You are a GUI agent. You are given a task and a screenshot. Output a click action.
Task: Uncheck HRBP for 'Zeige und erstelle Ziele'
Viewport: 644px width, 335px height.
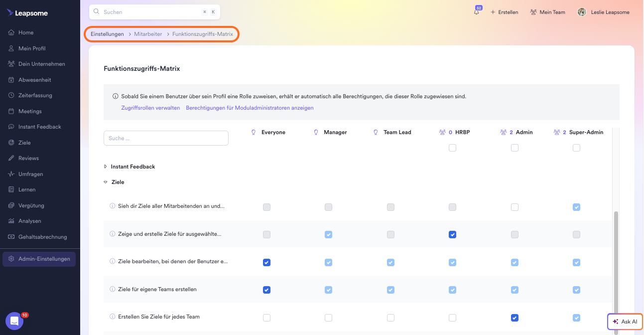452,234
